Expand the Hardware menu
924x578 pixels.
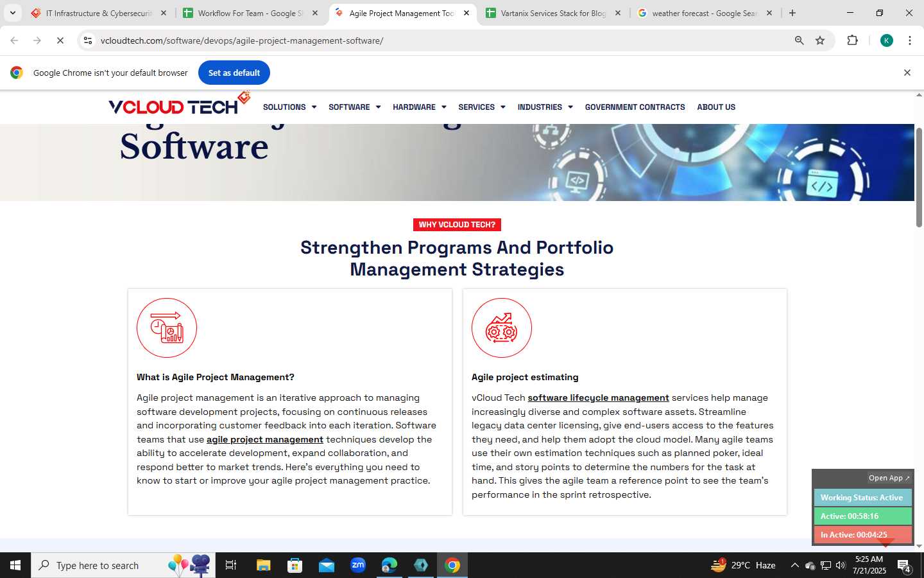419,107
